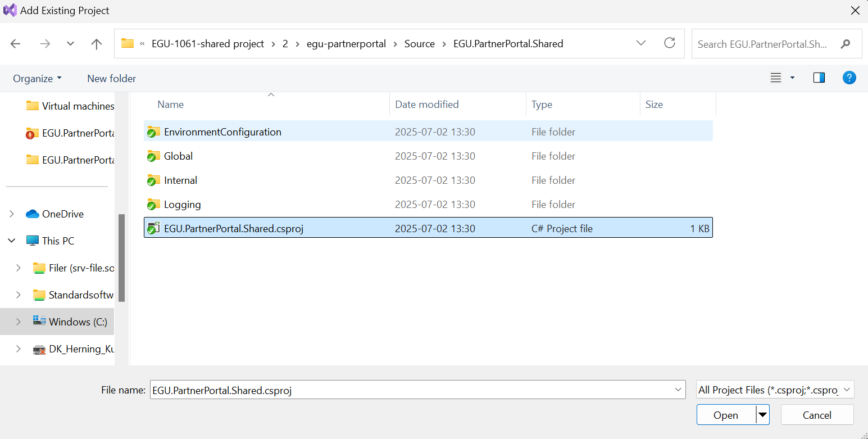Create a New folder
This screenshot has height=439, width=868.
pos(111,79)
